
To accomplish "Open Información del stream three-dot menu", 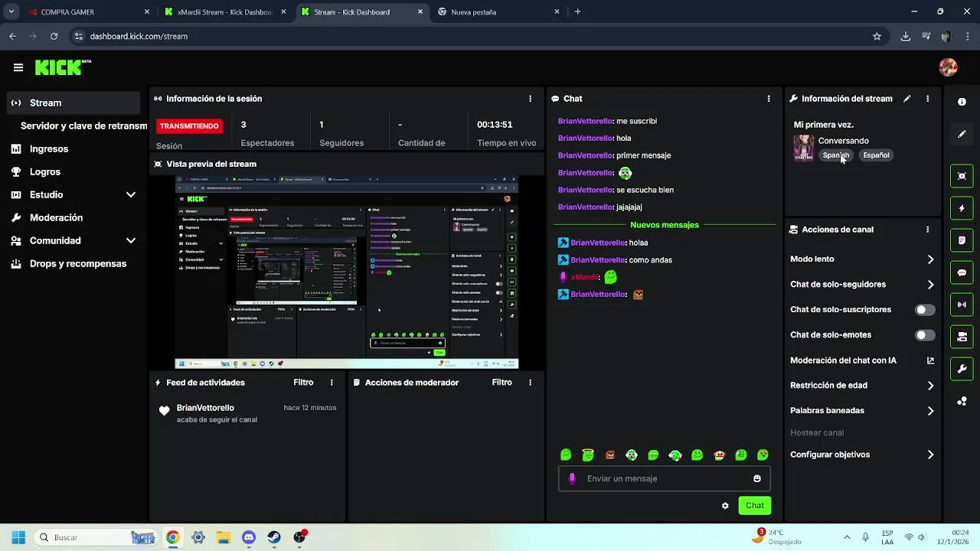I will pyautogui.click(x=927, y=99).
